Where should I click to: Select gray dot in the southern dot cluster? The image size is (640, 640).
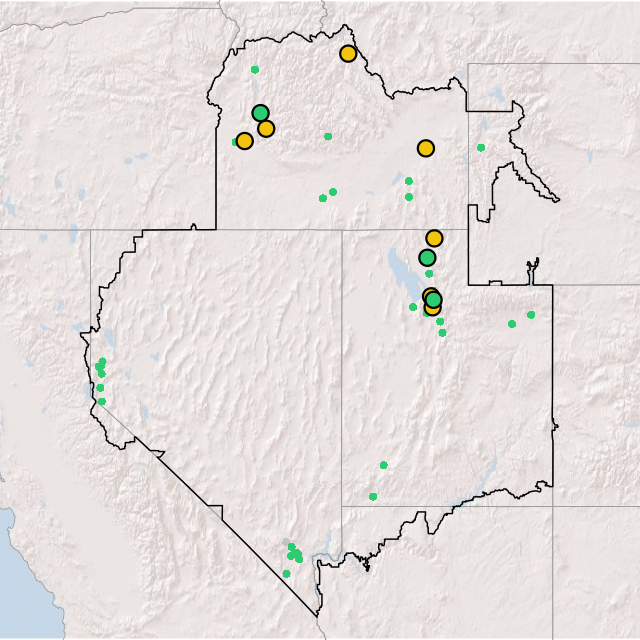(286, 542)
